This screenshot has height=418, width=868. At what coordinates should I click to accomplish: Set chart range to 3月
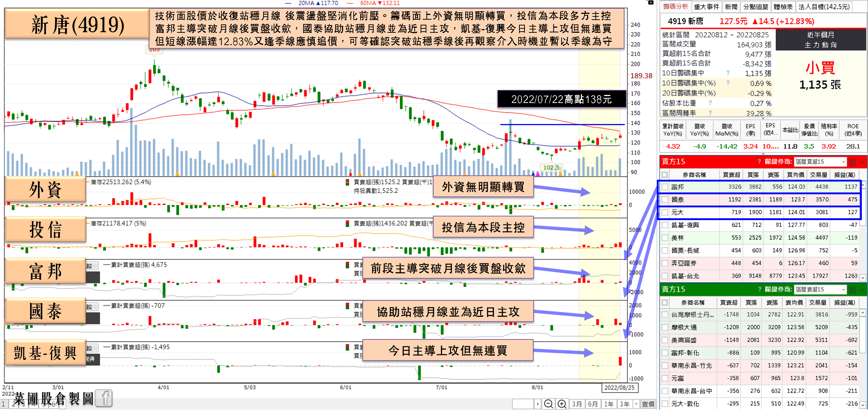pyautogui.click(x=577, y=404)
